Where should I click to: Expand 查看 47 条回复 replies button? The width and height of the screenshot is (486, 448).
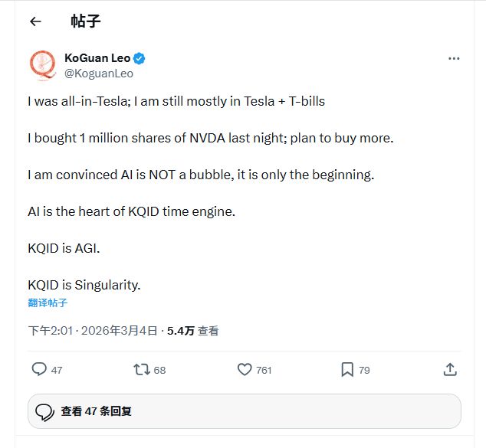244,411
